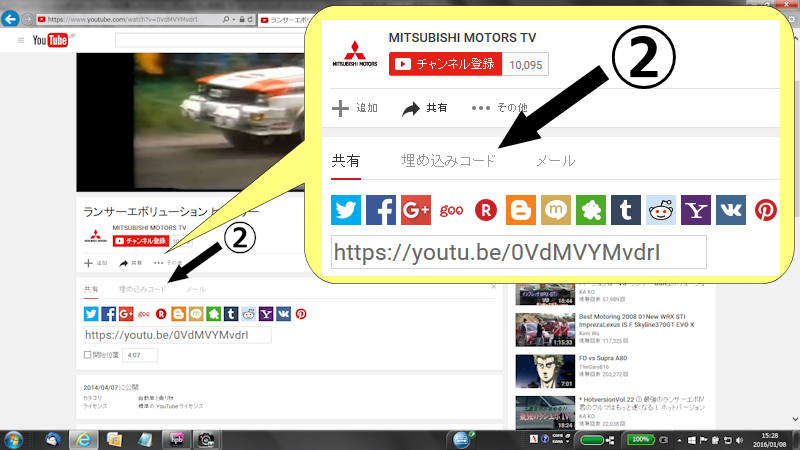Refresh the page from the address bar

tap(250, 19)
